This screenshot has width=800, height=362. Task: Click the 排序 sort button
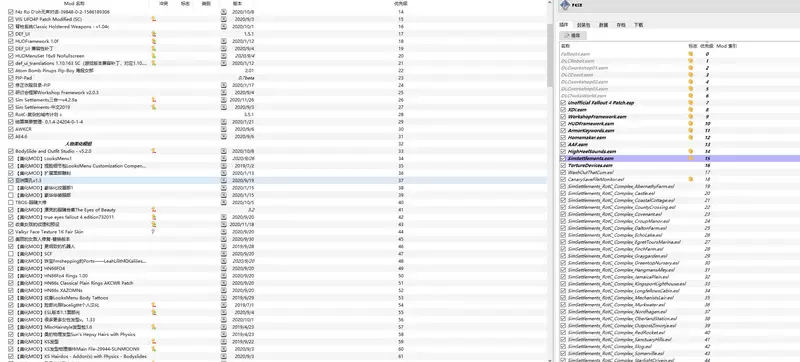pos(573,36)
